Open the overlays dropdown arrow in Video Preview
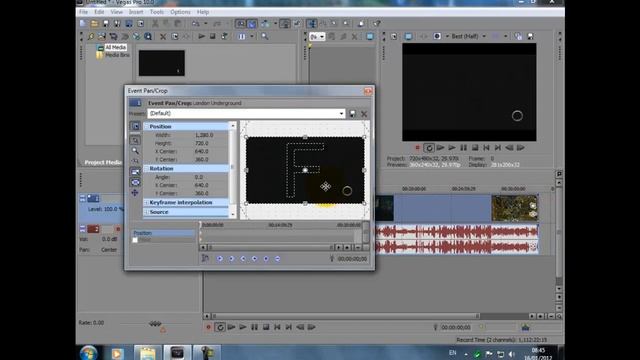 click(x=506, y=36)
